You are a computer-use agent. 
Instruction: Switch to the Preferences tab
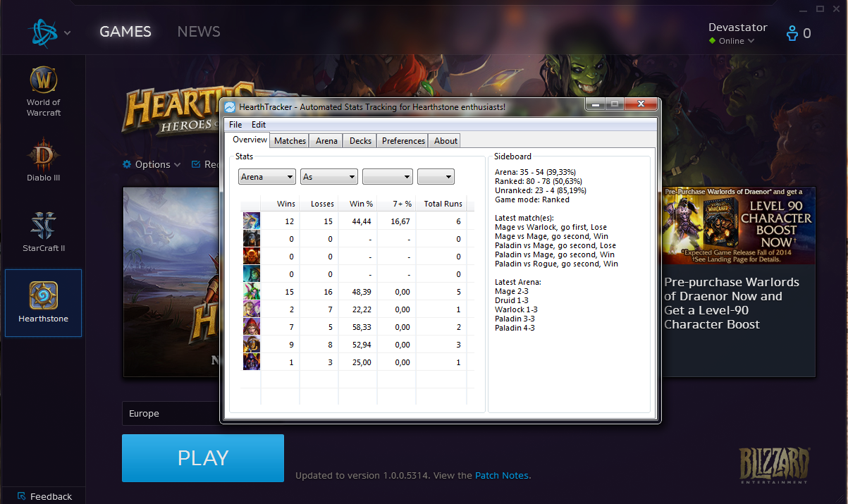403,141
